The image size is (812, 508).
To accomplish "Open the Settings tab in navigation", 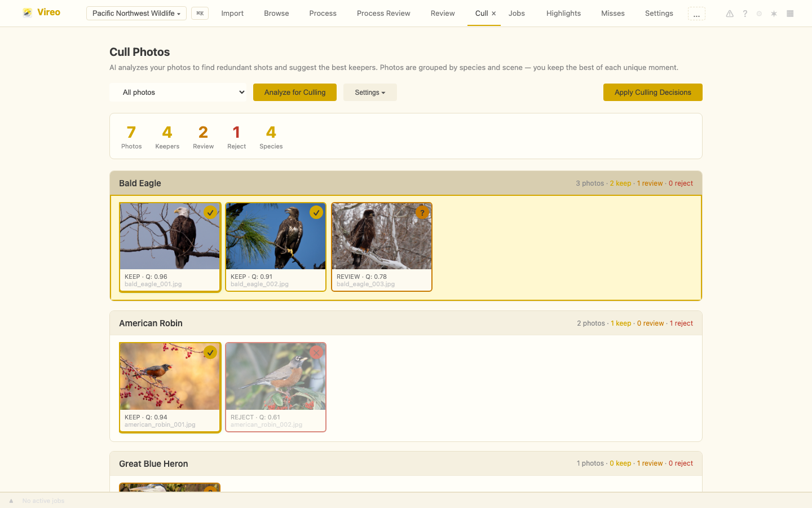I will click(x=659, y=14).
